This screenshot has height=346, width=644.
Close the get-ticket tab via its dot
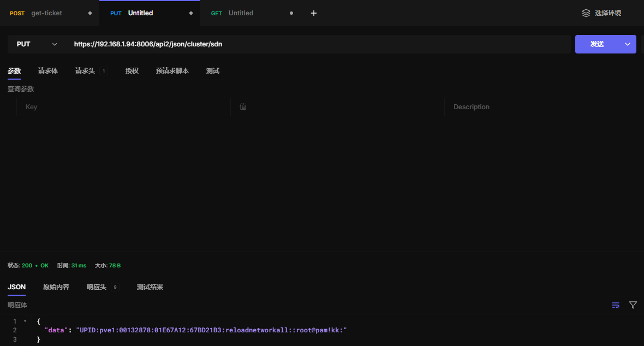pyautogui.click(x=90, y=13)
